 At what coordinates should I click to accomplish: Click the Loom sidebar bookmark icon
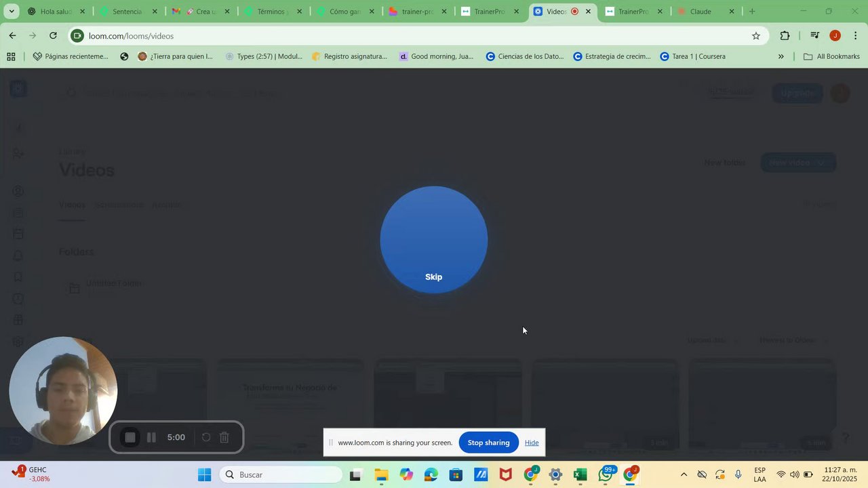pos(18,277)
